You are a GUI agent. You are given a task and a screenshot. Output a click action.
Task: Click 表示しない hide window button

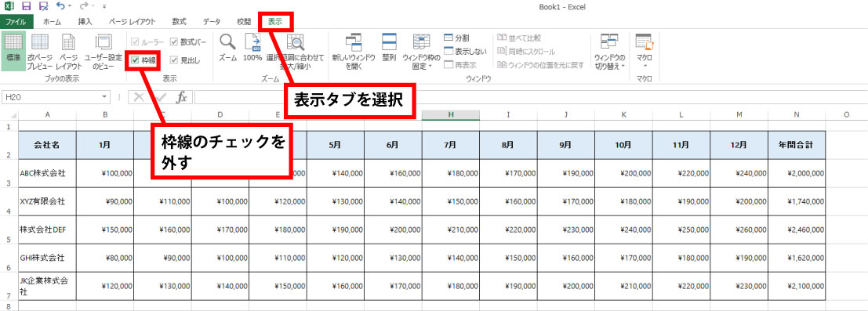[465, 52]
